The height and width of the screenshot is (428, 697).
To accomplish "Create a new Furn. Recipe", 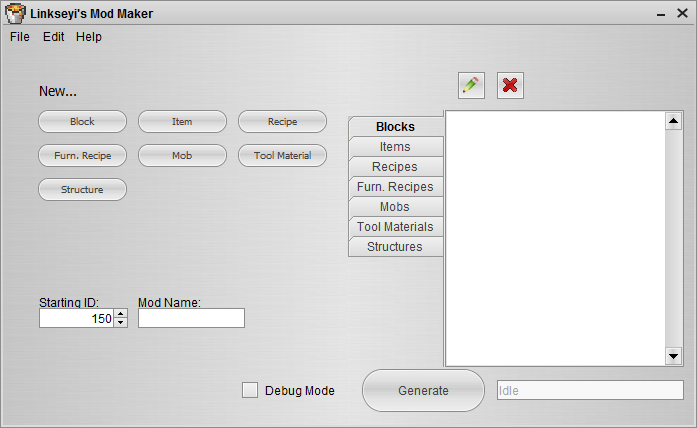I will pos(82,156).
